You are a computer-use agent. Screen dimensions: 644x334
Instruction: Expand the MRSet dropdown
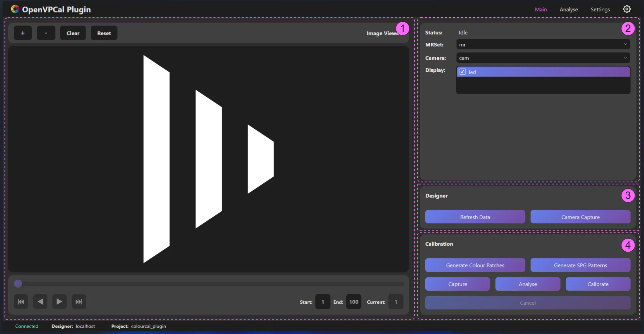(x=543, y=44)
